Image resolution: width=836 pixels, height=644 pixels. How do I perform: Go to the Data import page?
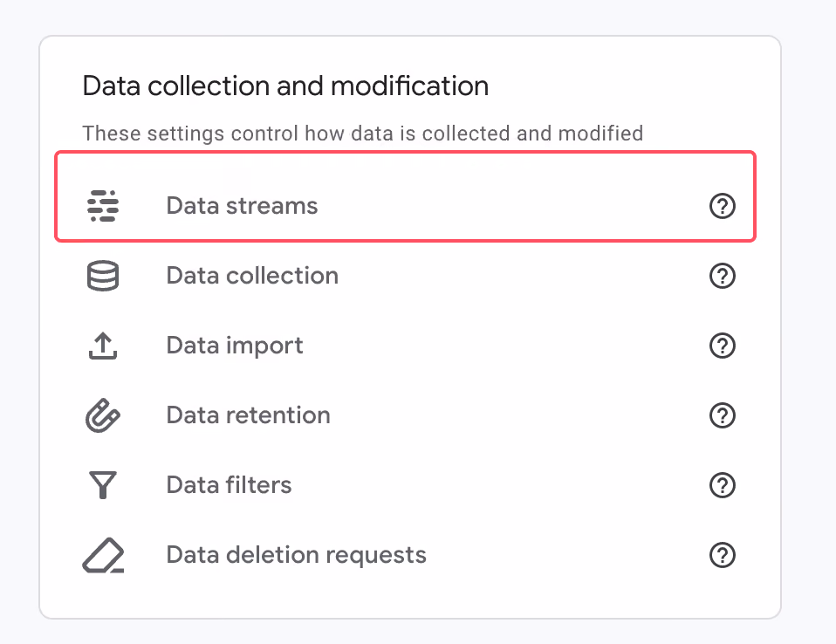[x=405, y=346]
